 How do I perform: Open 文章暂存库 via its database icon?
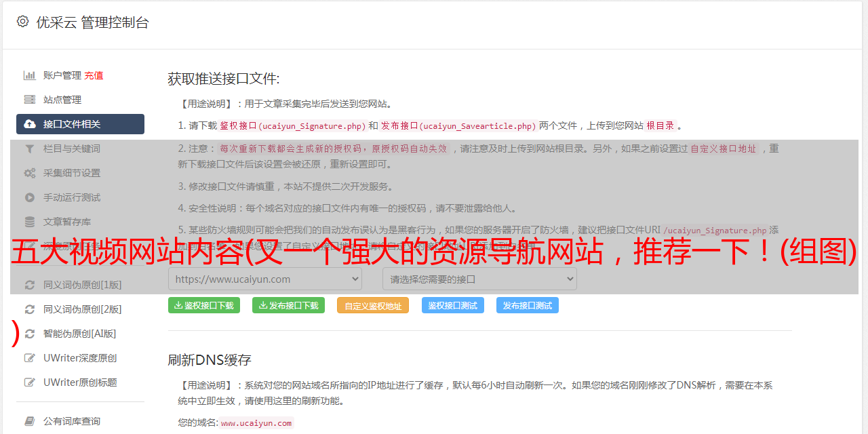coord(30,222)
